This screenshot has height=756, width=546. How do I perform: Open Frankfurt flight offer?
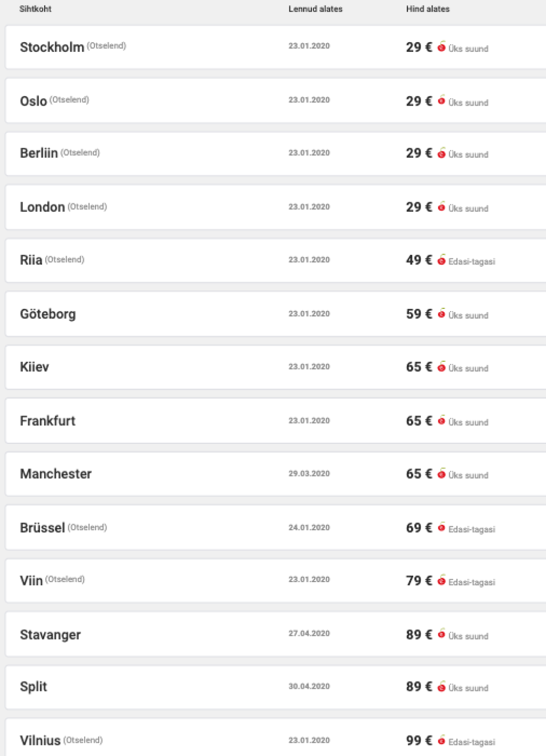[x=47, y=421]
